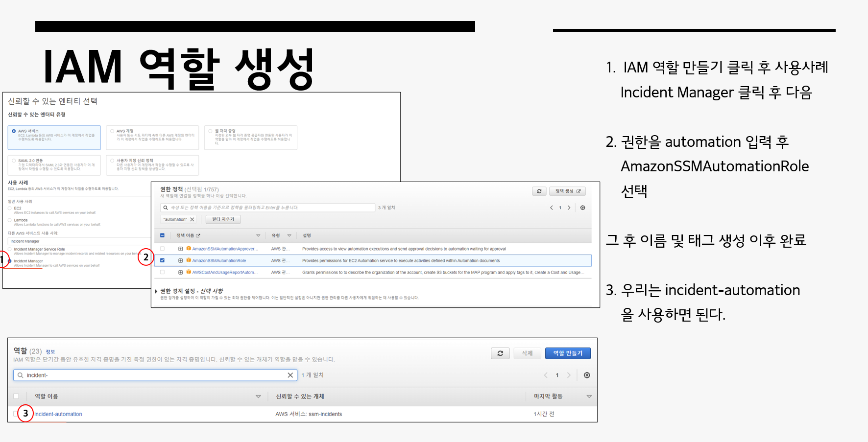Click the 삭제 button in roles panel
The height and width of the screenshot is (442, 868).
click(x=527, y=353)
